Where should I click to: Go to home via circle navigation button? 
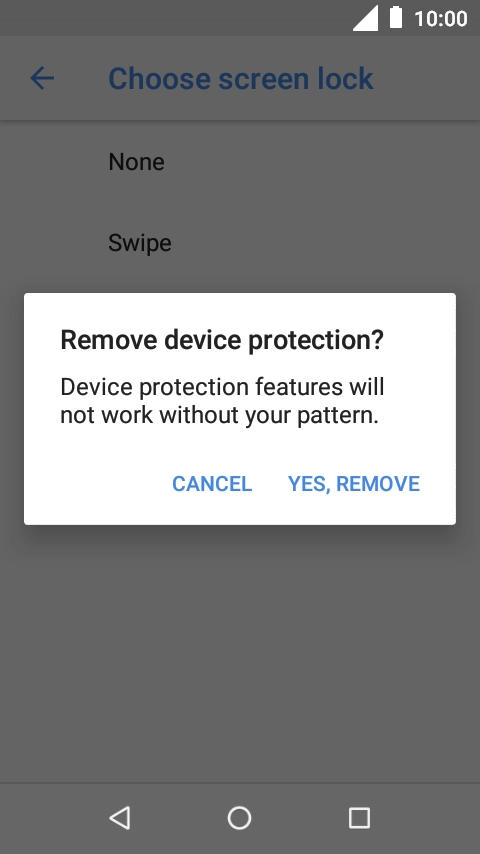(x=239, y=818)
